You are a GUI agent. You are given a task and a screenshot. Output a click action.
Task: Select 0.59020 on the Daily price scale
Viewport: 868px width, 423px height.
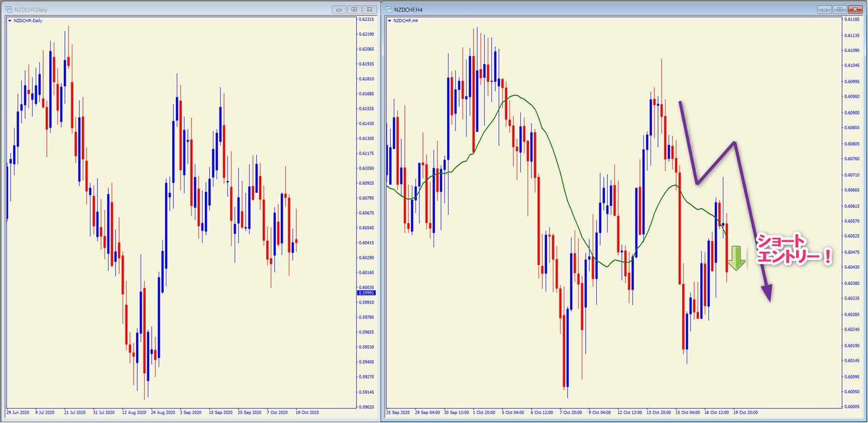367,407
